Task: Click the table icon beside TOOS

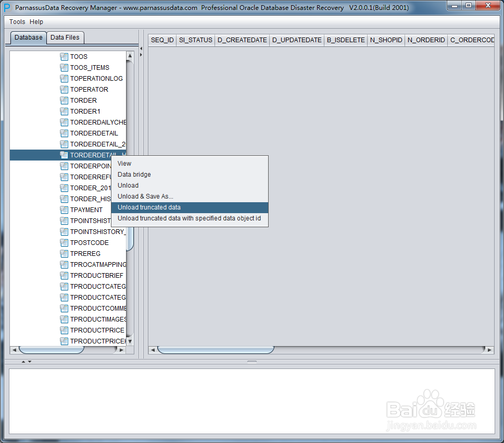Action: tap(64, 57)
